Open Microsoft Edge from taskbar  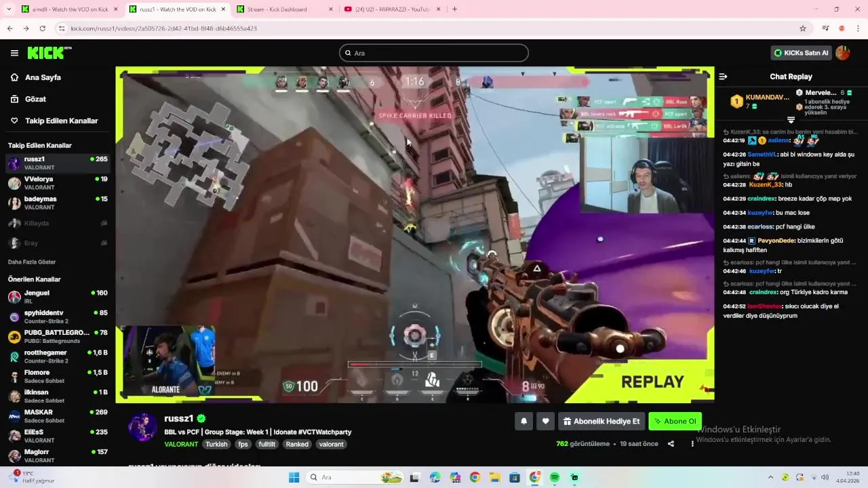point(435,477)
